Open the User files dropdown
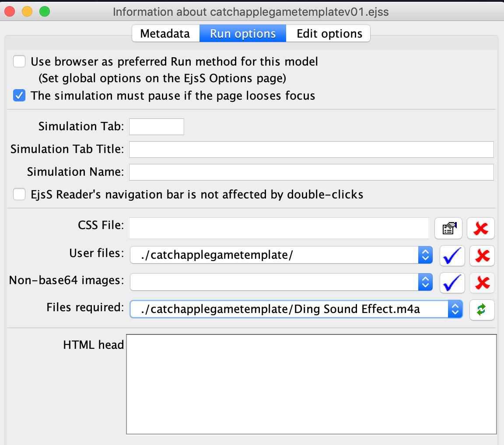 [x=425, y=256]
